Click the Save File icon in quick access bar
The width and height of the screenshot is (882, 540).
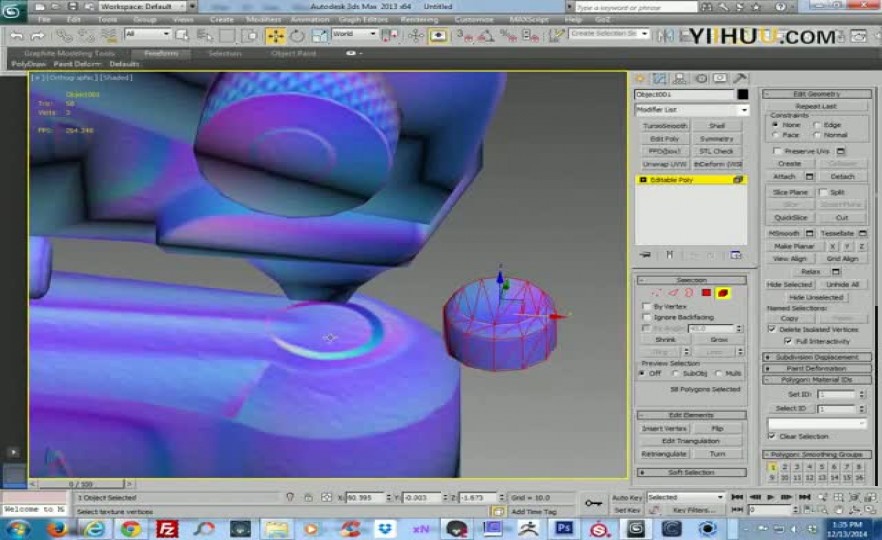pyautogui.click(x=73, y=7)
